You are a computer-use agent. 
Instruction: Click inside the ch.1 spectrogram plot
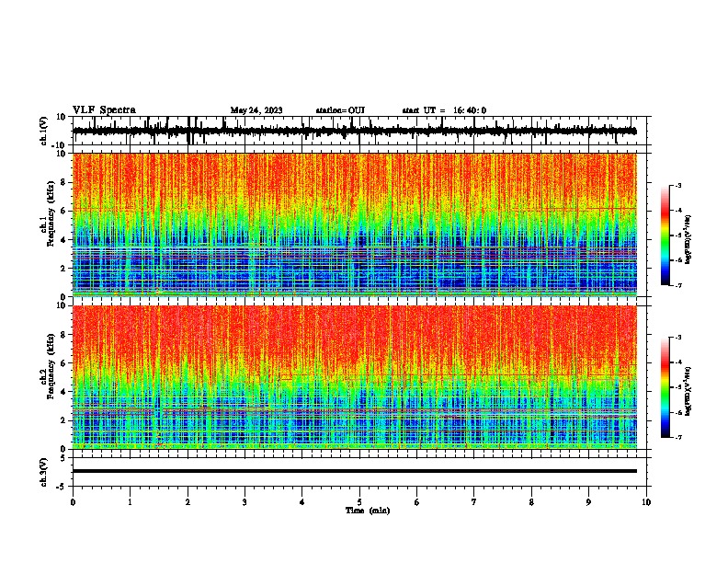pyautogui.click(x=355, y=224)
